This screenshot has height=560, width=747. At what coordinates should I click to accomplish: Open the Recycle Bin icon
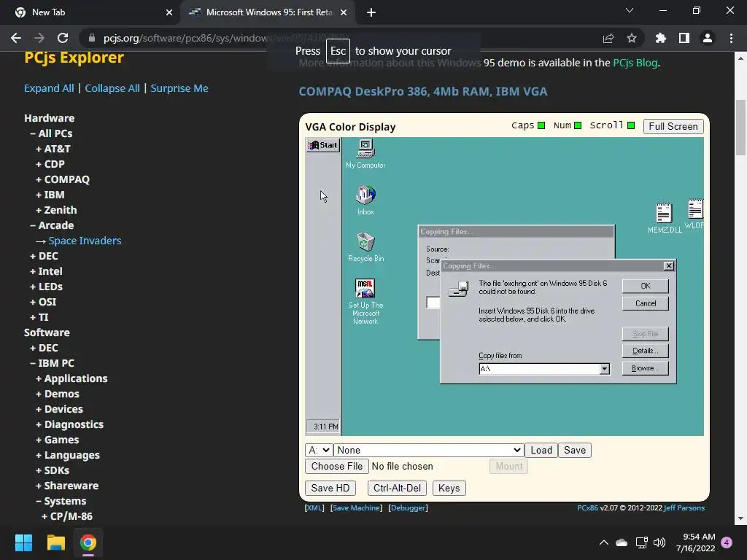(365, 246)
